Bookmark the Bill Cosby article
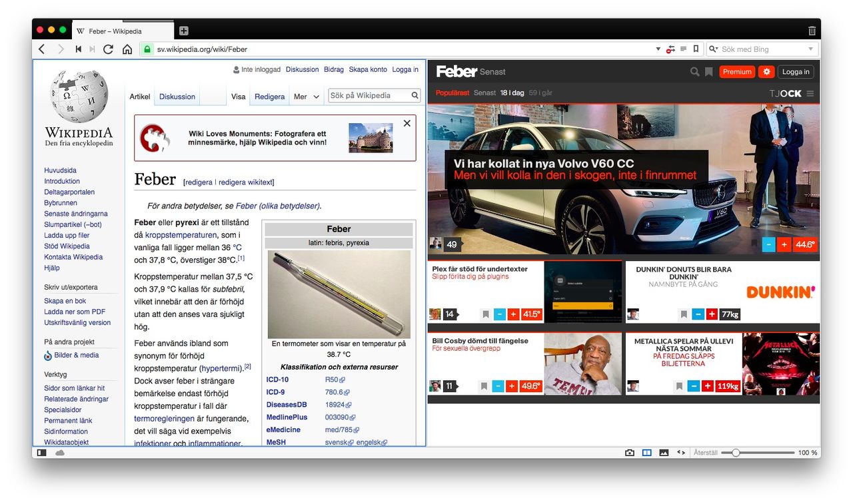Viewport: 853px width, 504px height. click(x=485, y=386)
